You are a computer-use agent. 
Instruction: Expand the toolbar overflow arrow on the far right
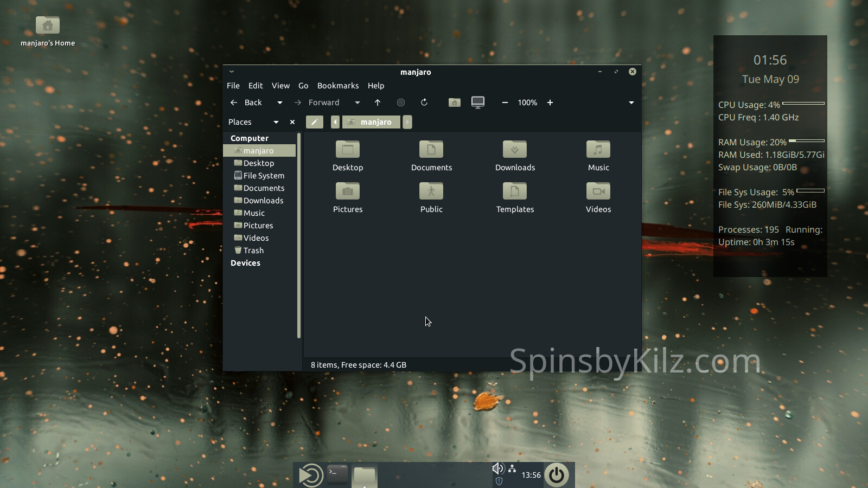click(631, 102)
